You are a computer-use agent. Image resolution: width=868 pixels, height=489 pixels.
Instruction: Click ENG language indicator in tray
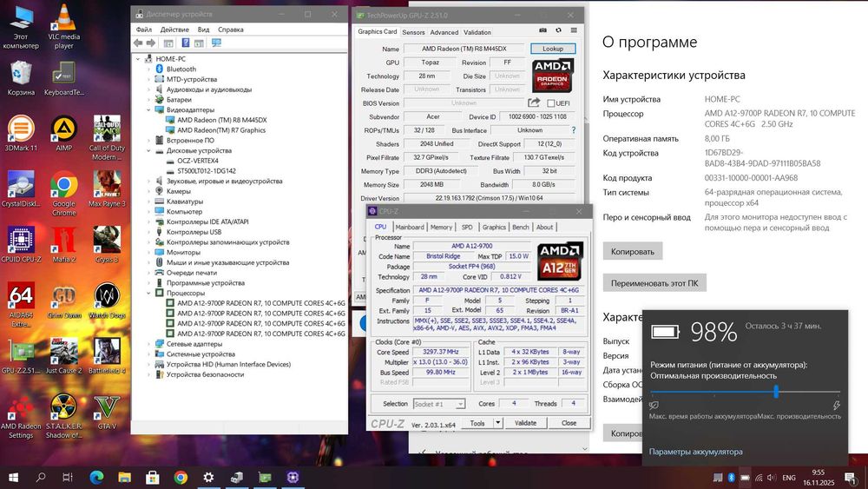point(789,478)
